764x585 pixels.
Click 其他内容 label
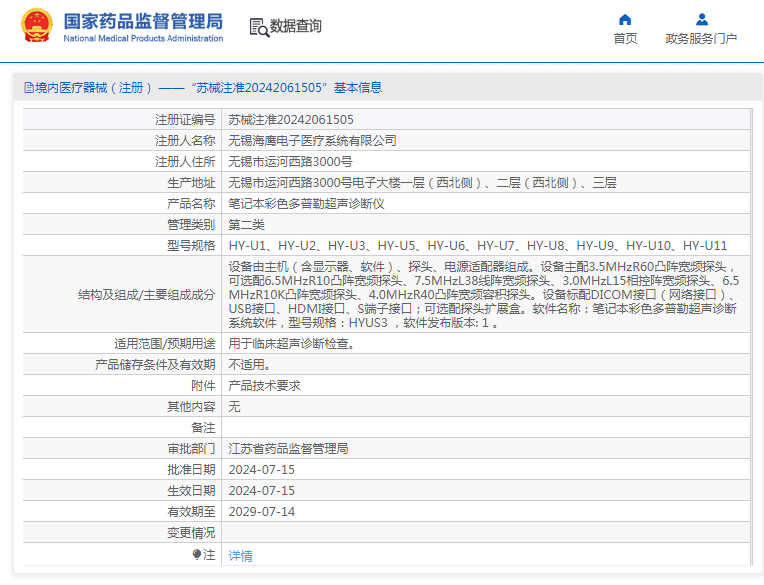[x=191, y=407]
